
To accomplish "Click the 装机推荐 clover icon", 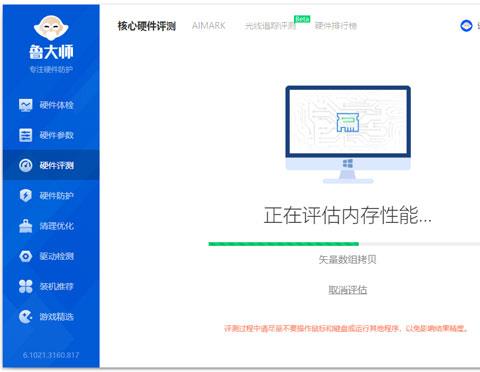I will pyautogui.click(x=26, y=286).
